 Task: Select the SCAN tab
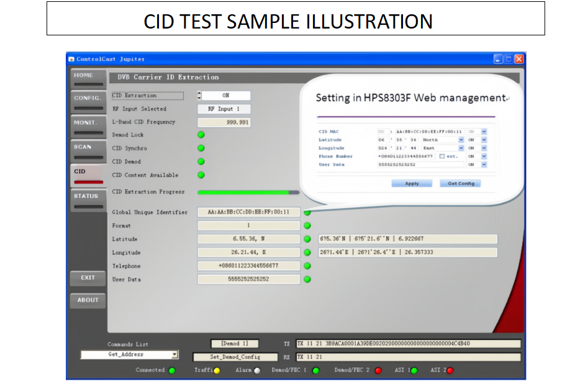pos(88,150)
